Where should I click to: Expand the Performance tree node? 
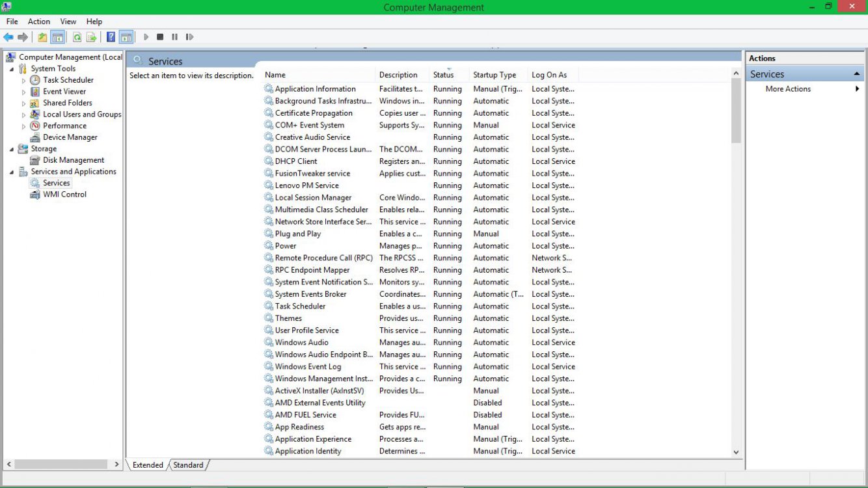[24, 126]
